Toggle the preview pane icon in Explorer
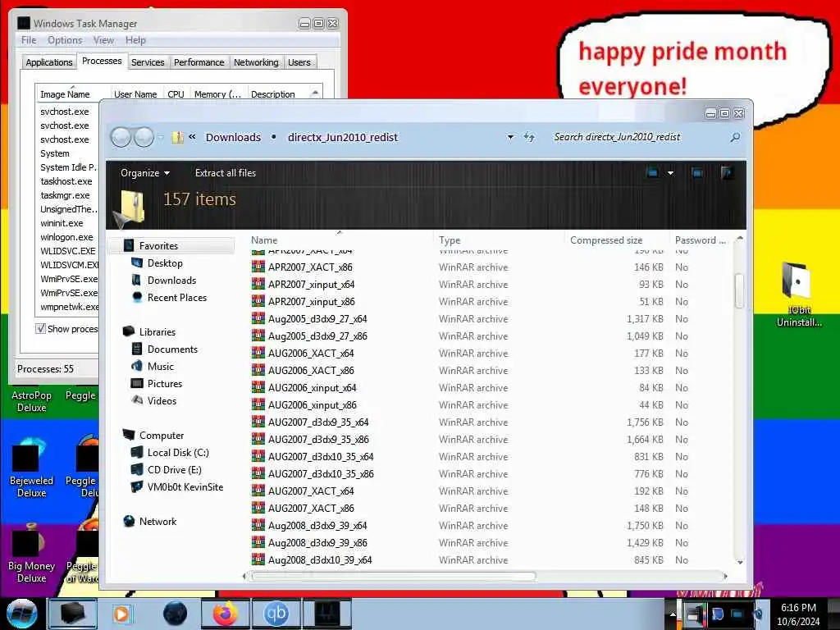This screenshot has width=840, height=630. coord(697,173)
